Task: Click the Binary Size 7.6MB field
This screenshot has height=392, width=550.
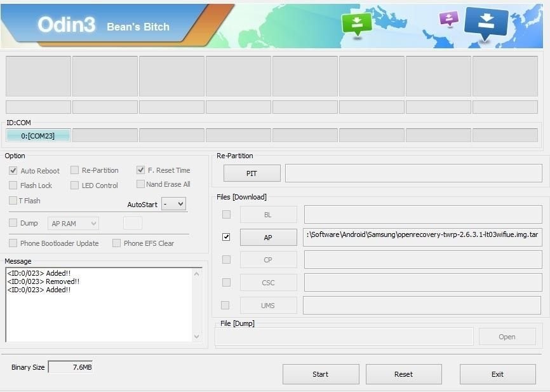Action: (x=70, y=367)
